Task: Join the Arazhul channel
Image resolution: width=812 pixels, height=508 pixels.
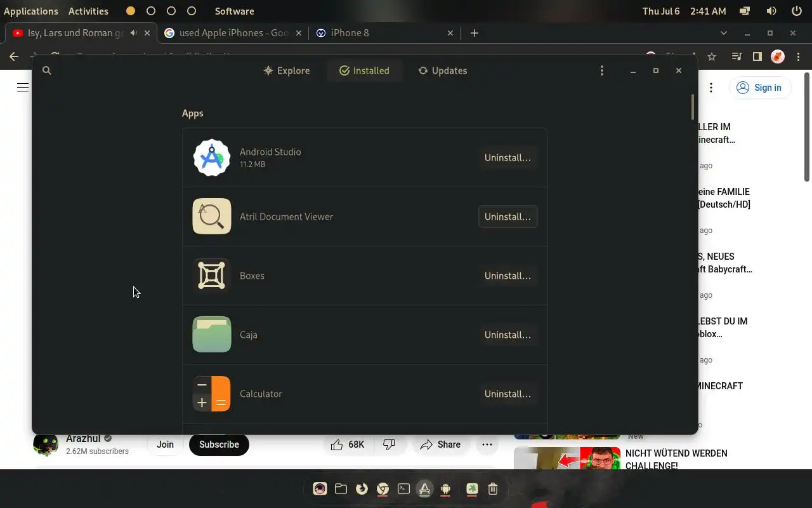Action: 165,444
